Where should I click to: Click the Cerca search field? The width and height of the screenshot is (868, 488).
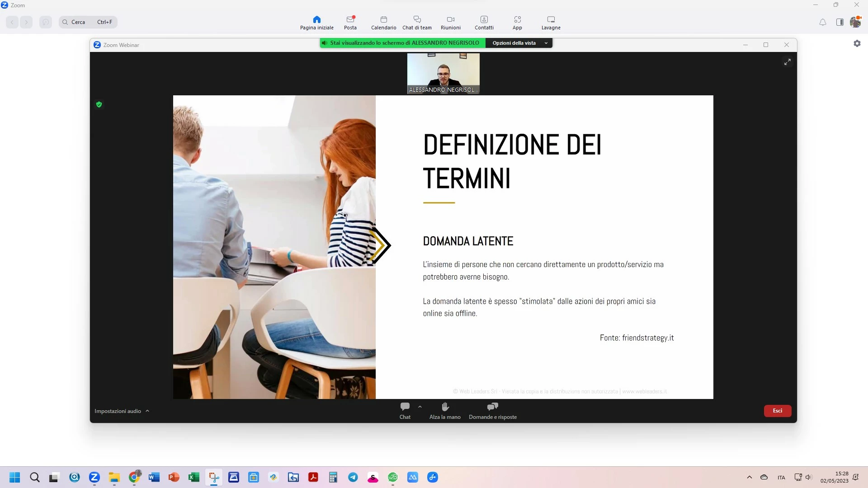pyautogui.click(x=88, y=22)
